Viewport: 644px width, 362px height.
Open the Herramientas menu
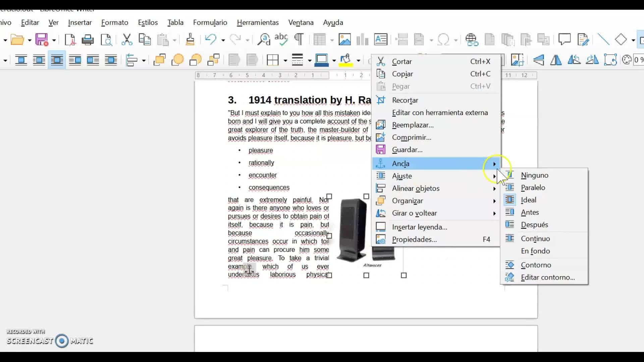pyautogui.click(x=258, y=22)
